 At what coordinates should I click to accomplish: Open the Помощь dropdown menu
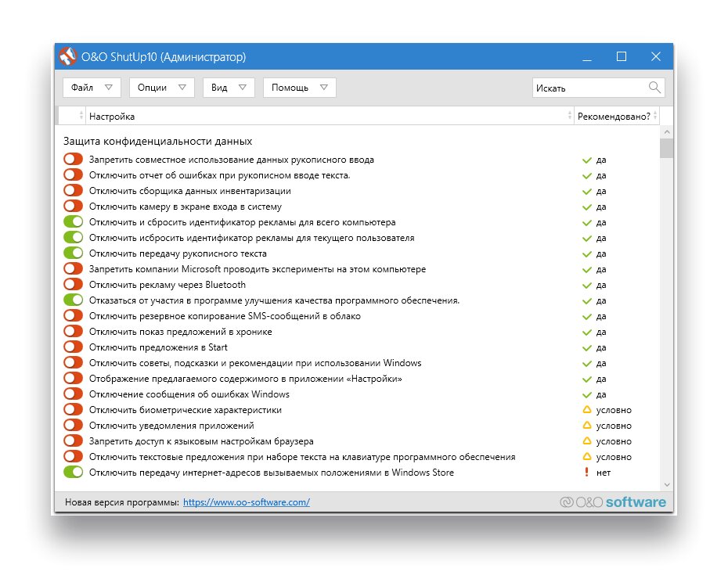coord(299,87)
